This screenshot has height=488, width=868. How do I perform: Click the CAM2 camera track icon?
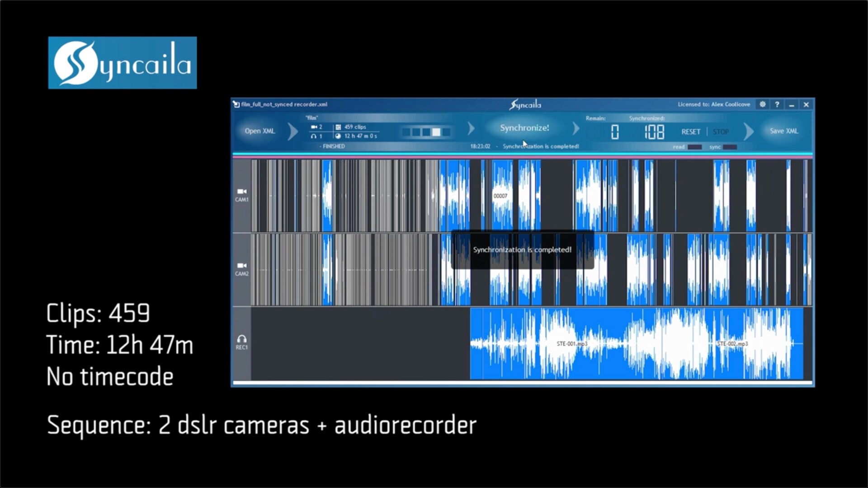coord(242,266)
